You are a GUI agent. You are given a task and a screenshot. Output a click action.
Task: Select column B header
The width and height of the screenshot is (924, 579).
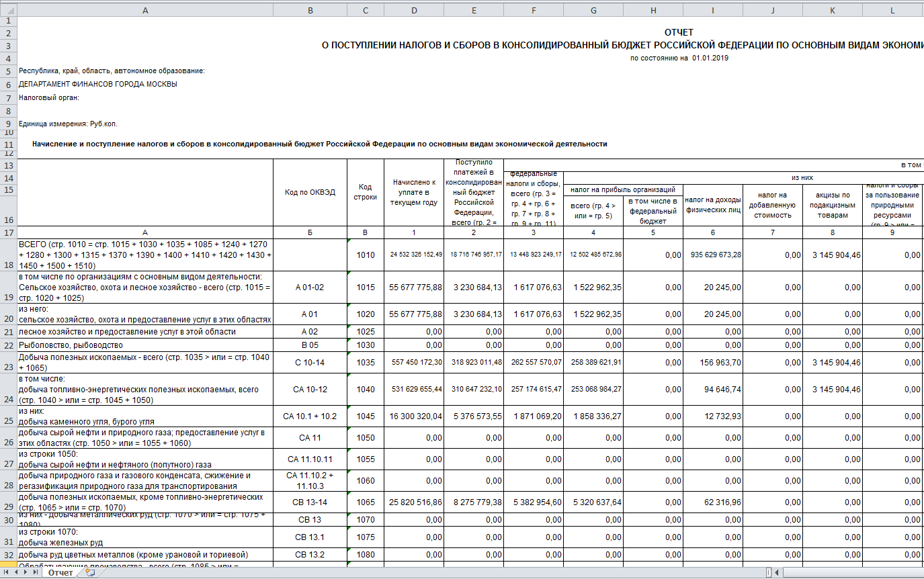(310, 11)
